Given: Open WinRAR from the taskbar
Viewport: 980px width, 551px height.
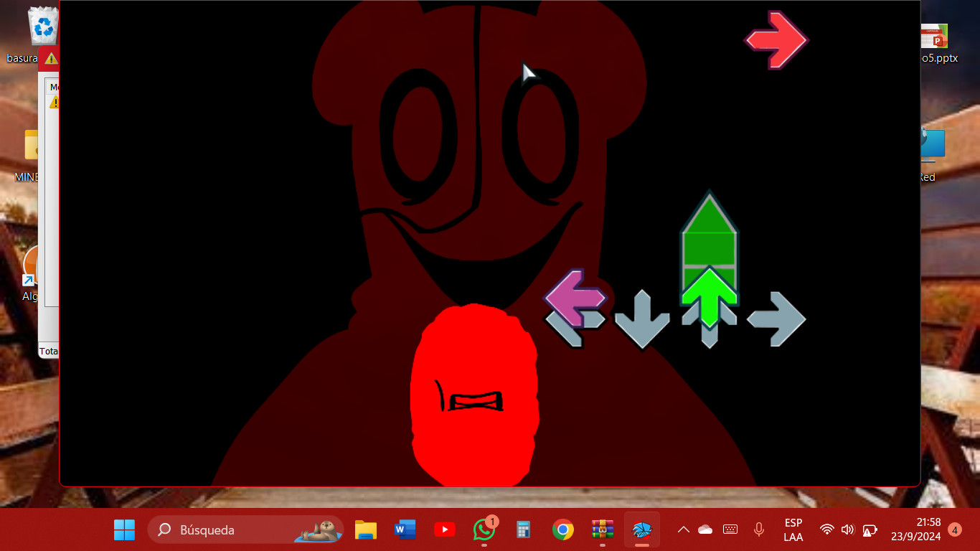Looking at the screenshot, I should [603, 530].
